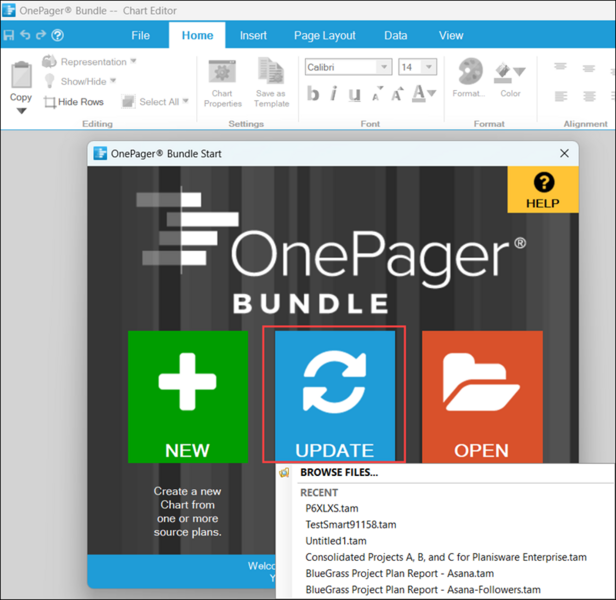Open recent file P6XLXS.tam
The height and width of the screenshot is (600, 616).
click(x=332, y=508)
